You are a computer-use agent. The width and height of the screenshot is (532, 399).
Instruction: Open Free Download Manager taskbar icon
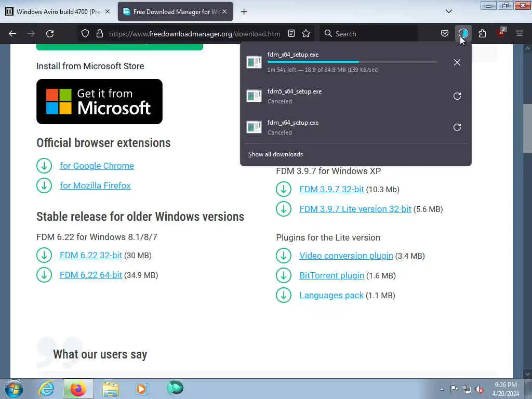coord(175,388)
